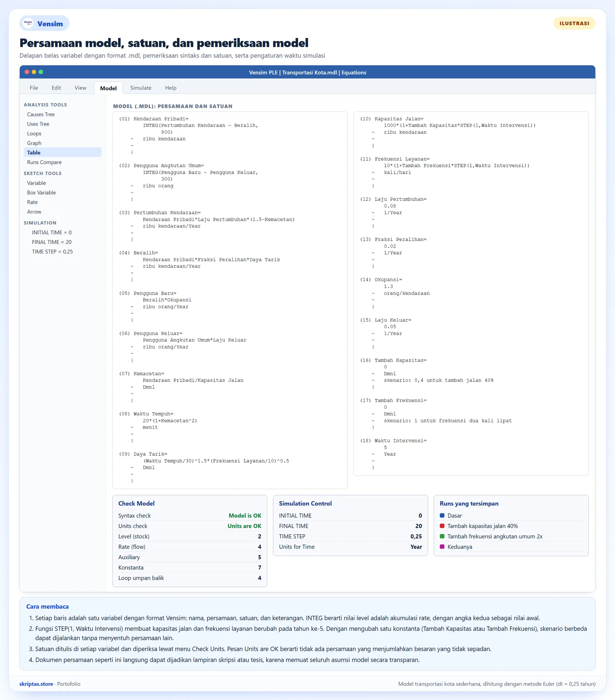Select the Box Variable sketch tool
Screen dimensions: 615x700
pyautogui.click(x=62, y=193)
